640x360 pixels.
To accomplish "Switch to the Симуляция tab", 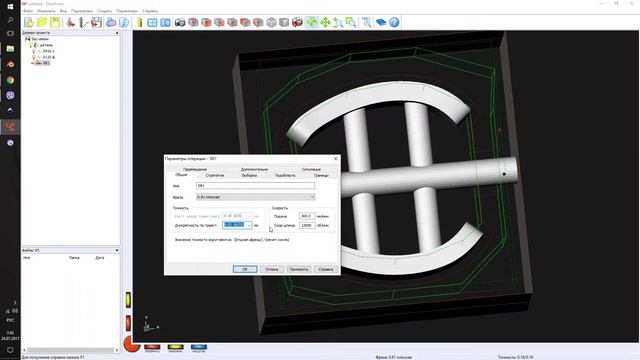I will [x=311, y=169].
